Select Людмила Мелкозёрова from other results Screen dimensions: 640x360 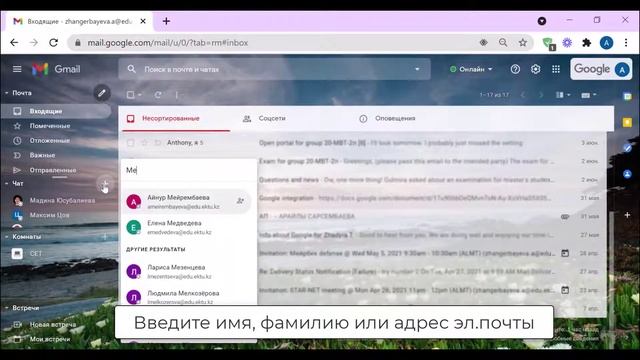187,297
